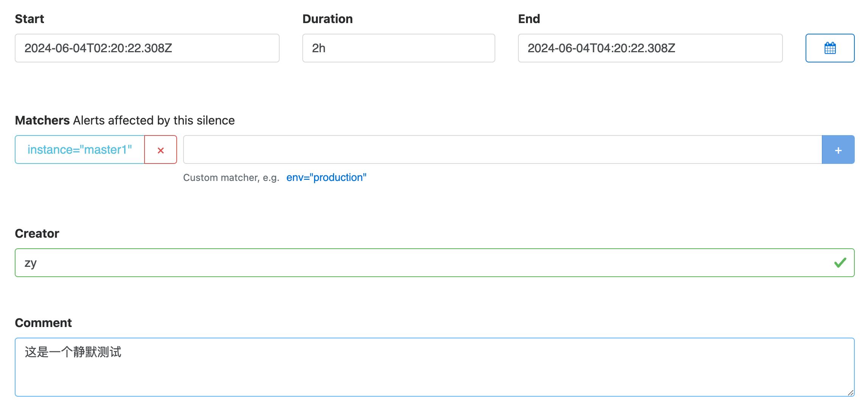Click the green checkmark in Creator field
The width and height of the screenshot is (868, 405).
(840, 263)
